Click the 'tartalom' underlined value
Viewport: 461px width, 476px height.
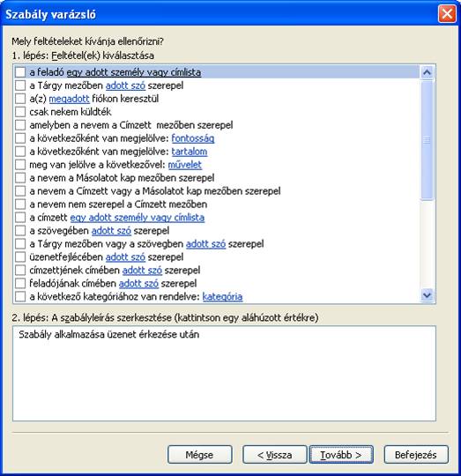190,152
